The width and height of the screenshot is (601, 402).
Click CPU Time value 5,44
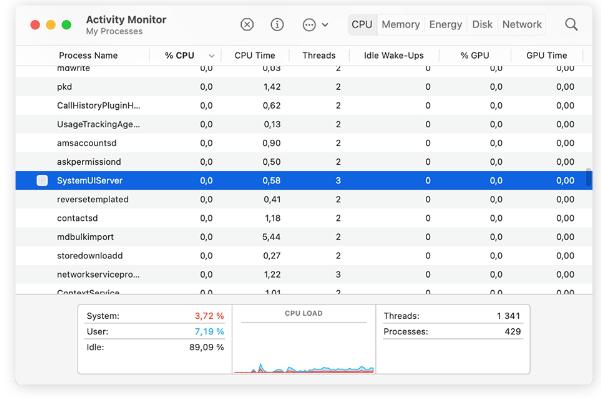tap(271, 237)
